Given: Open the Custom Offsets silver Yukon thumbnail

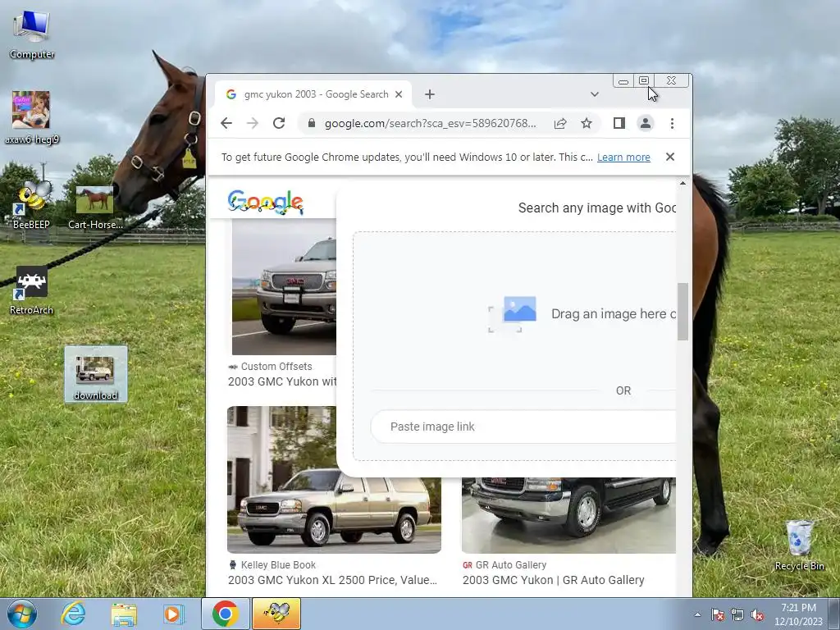Looking at the screenshot, I should coord(284,286).
